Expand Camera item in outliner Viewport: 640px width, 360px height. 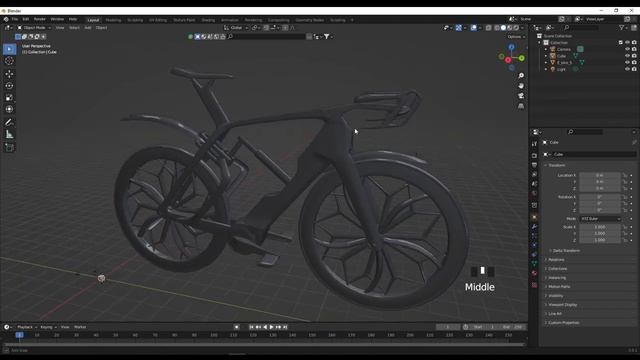tap(546, 49)
